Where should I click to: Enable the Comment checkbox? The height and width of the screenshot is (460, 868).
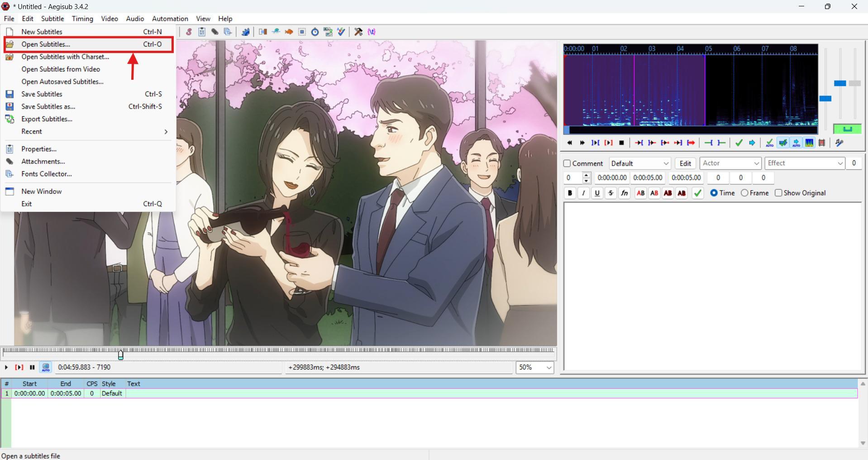[x=567, y=163]
